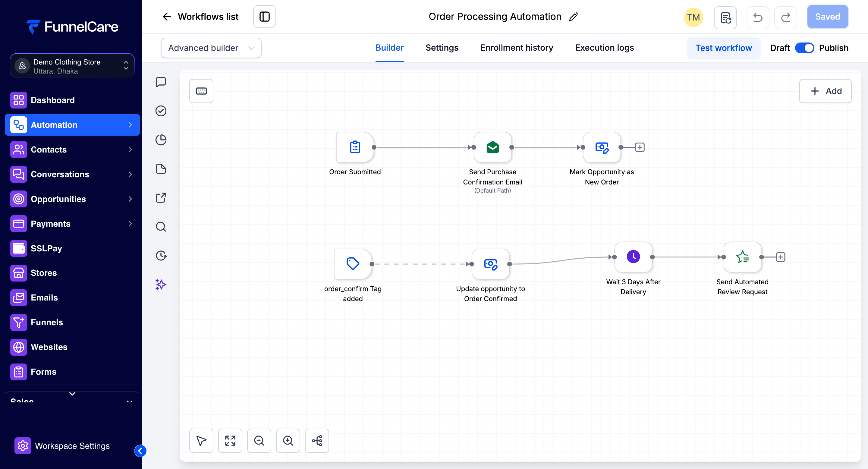This screenshot has width=868, height=469.
Task: Open the Advanced builder dropdown
Action: click(211, 48)
